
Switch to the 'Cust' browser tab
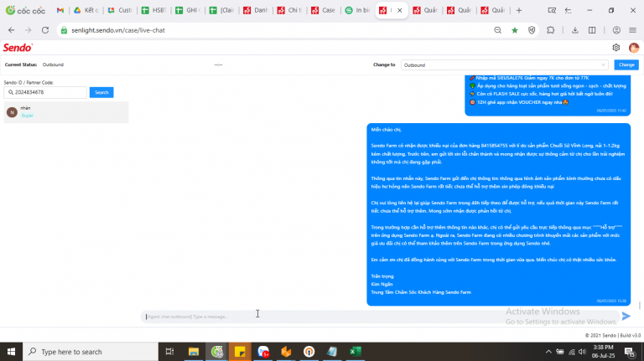[x=120, y=10]
